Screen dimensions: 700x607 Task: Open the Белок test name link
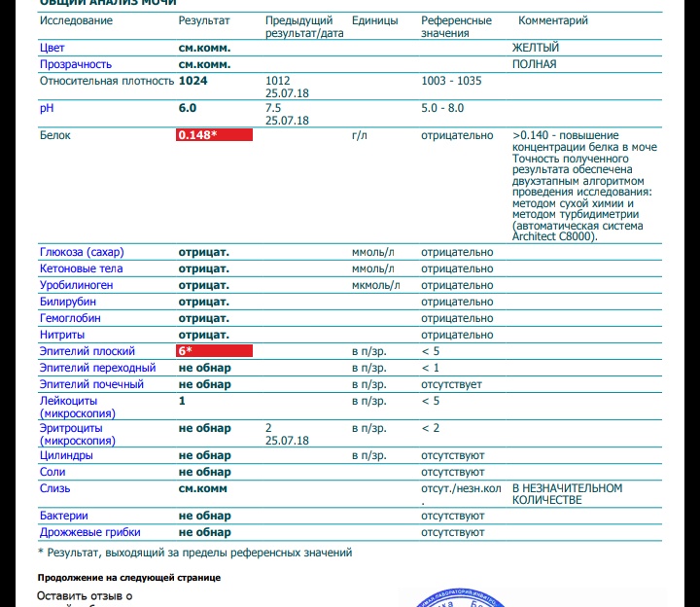click(54, 135)
